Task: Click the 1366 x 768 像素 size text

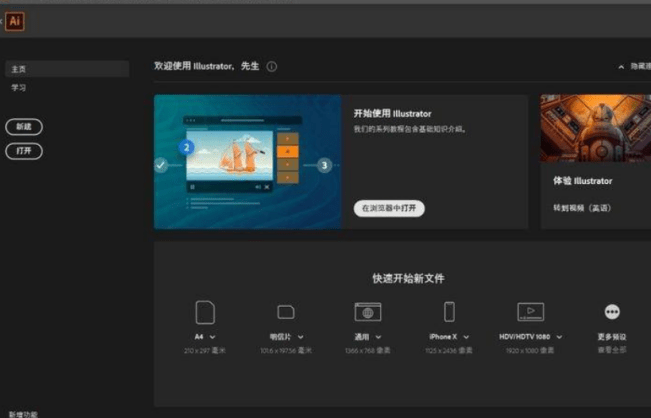Action: click(367, 351)
